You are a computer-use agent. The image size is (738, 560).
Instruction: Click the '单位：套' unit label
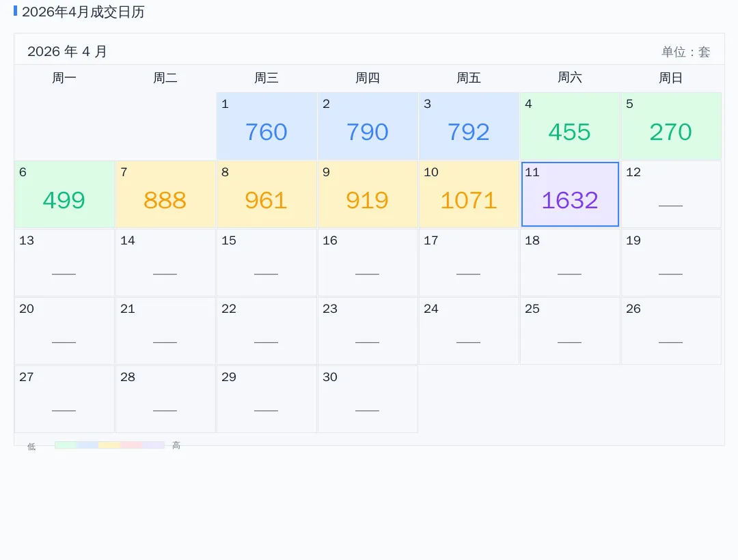point(686,52)
